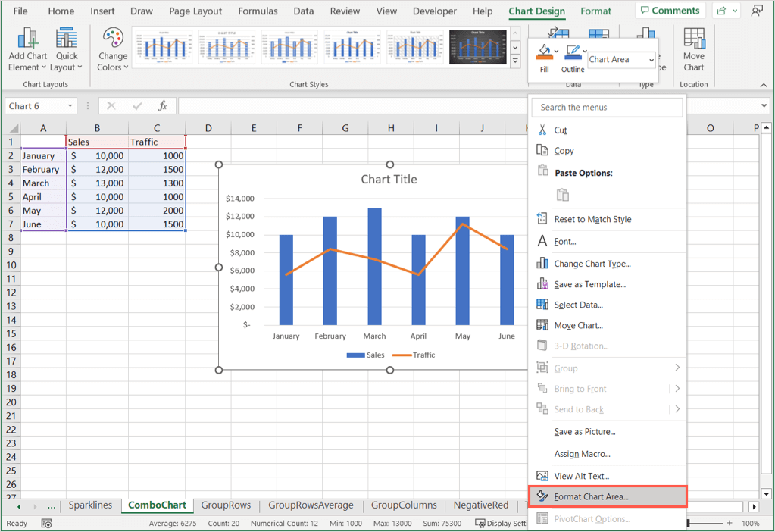Image resolution: width=775 pixels, height=532 pixels.
Task: Click the Fill paint bucket icon
Action: pos(544,53)
